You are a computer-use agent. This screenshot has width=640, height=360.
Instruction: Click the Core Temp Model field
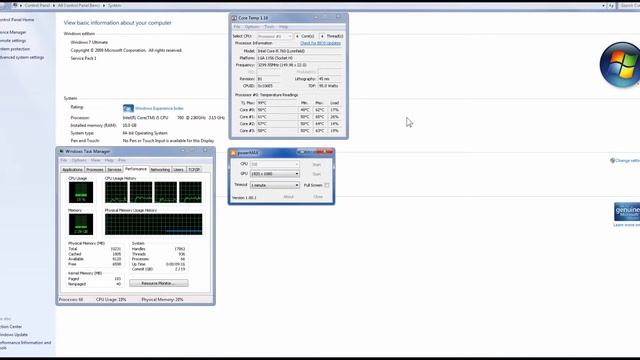coord(300,51)
